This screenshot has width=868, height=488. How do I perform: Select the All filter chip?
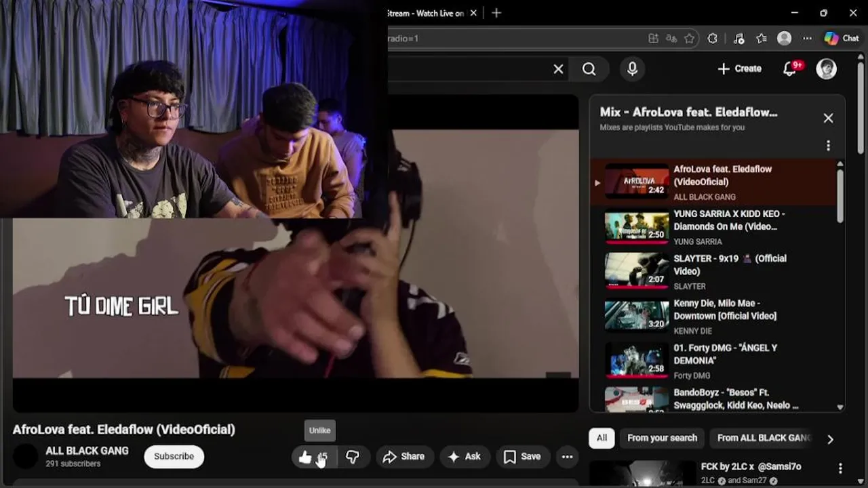601,438
